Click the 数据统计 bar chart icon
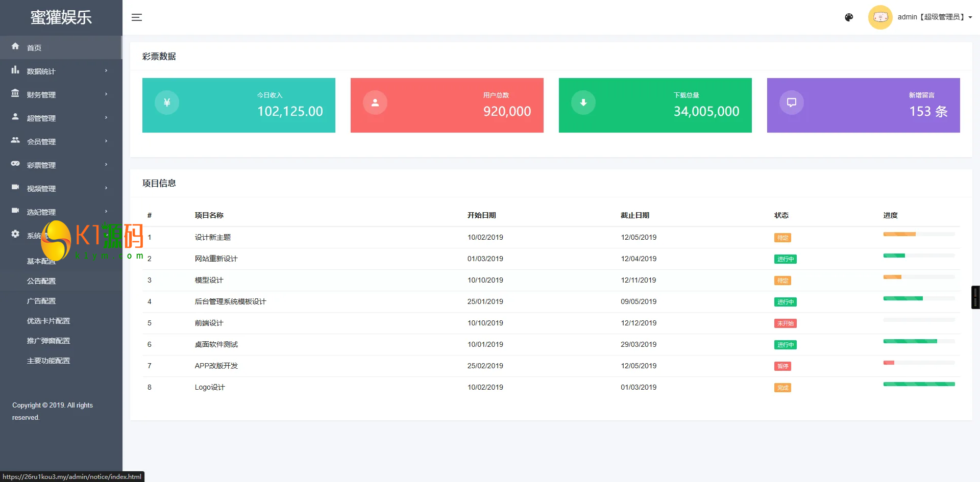 (x=15, y=70)
